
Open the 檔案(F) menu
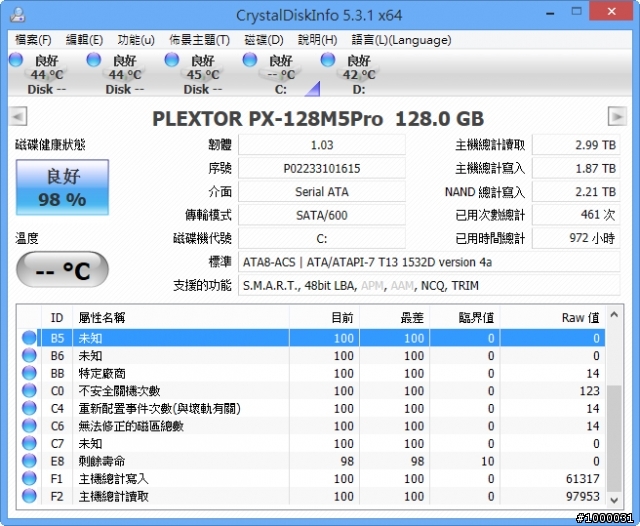(33, 40)
